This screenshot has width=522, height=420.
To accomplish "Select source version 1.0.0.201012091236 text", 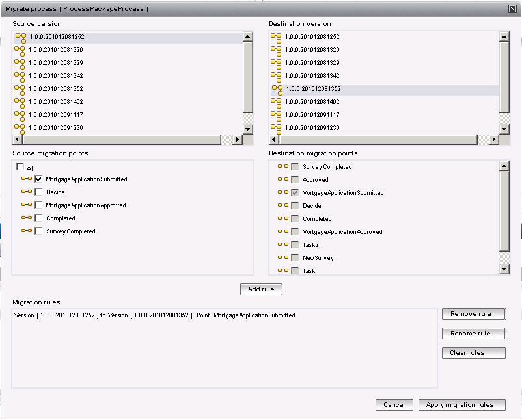I will (56, 128).
